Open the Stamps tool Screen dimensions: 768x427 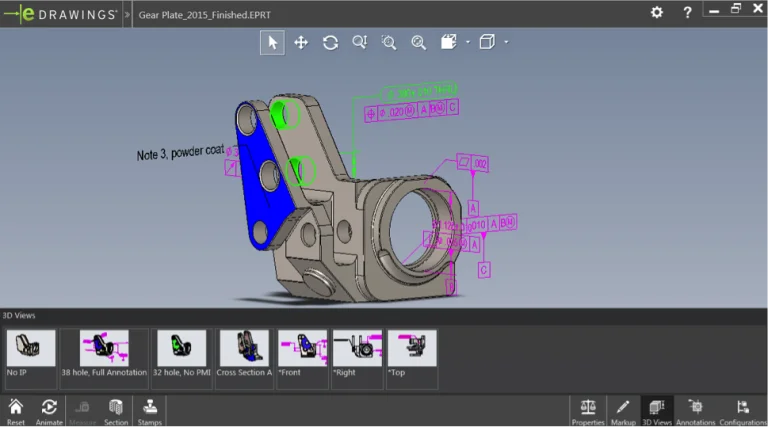150,410
